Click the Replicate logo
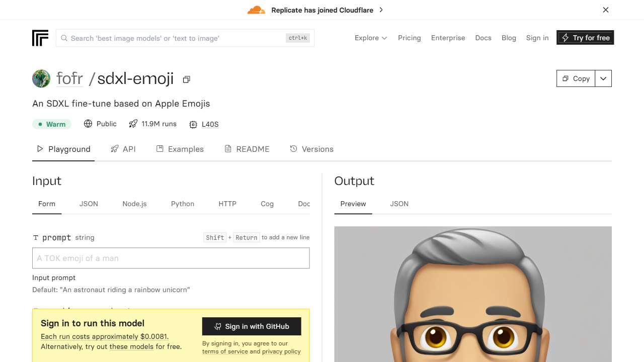Viewport: 644px width, 362px height. 40,38
